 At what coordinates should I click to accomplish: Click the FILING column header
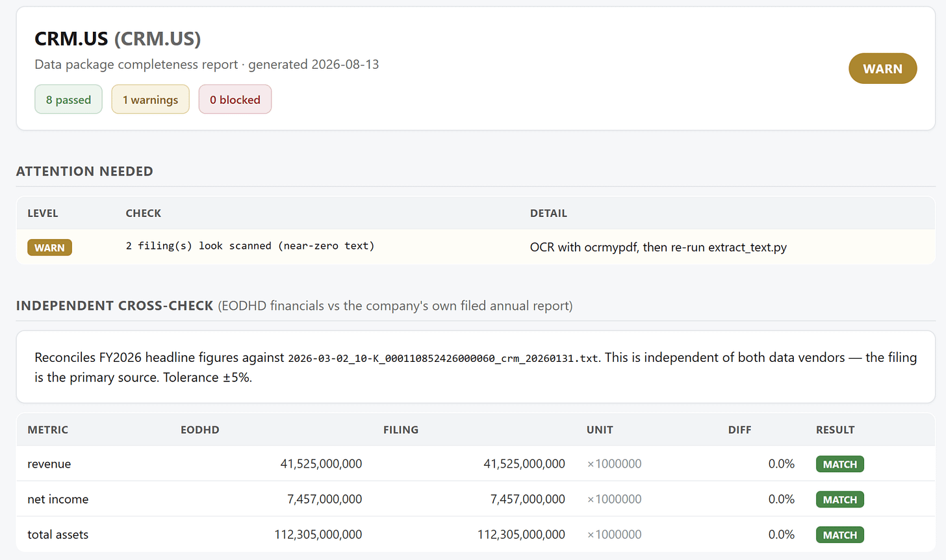click(x=401, y=429)
